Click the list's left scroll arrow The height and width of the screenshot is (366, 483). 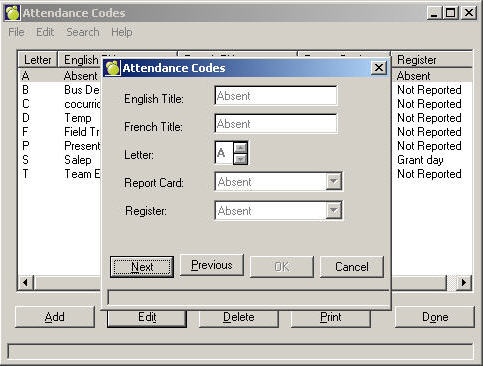(26, 283)
